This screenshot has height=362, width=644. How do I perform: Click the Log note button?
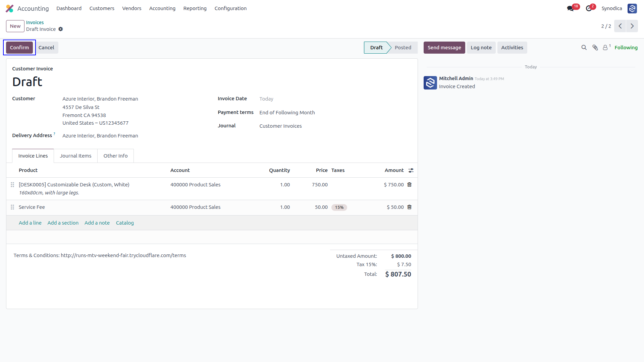pos(481,48)
